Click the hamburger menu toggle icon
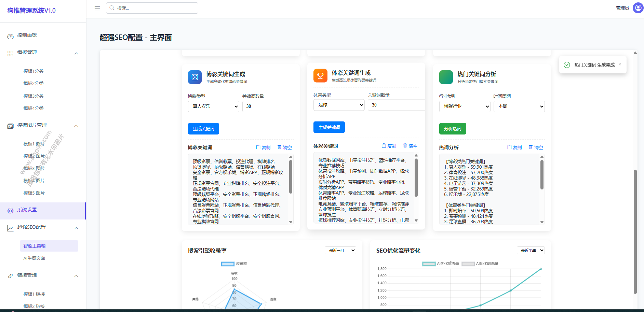 pos(97,8)
